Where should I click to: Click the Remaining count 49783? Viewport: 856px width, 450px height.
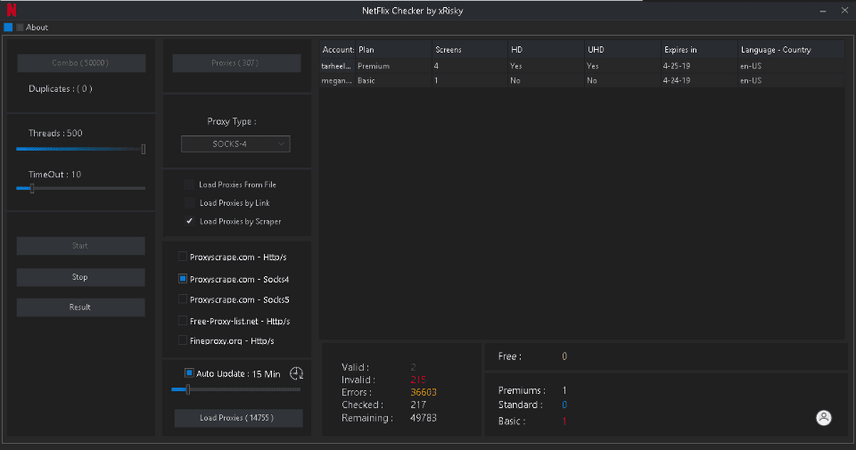point(423,418)
